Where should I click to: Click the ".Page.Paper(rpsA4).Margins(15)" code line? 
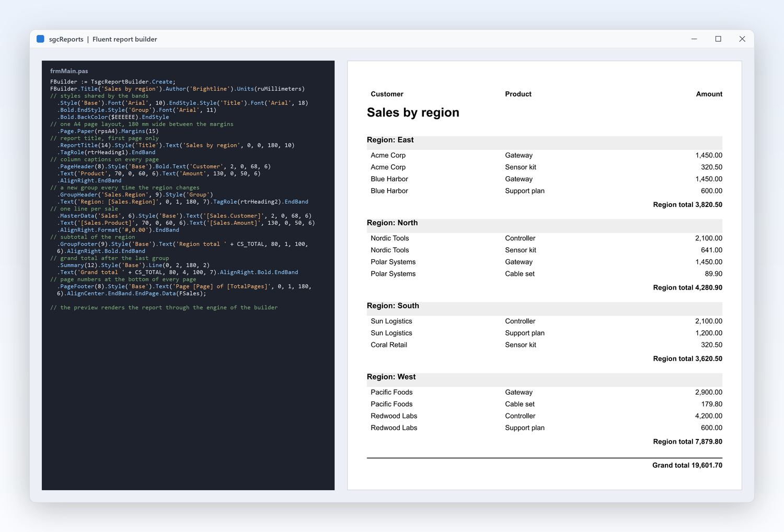point(108,131)
